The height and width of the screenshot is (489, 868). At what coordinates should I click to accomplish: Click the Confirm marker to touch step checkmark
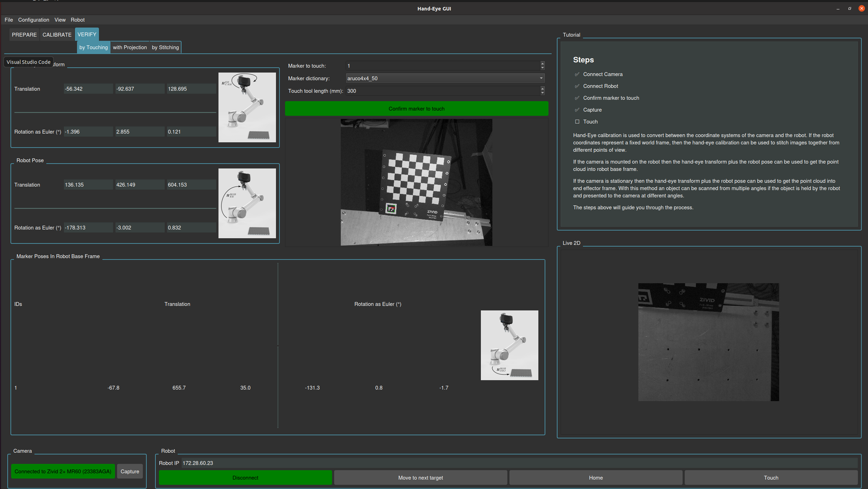point(577,98)
